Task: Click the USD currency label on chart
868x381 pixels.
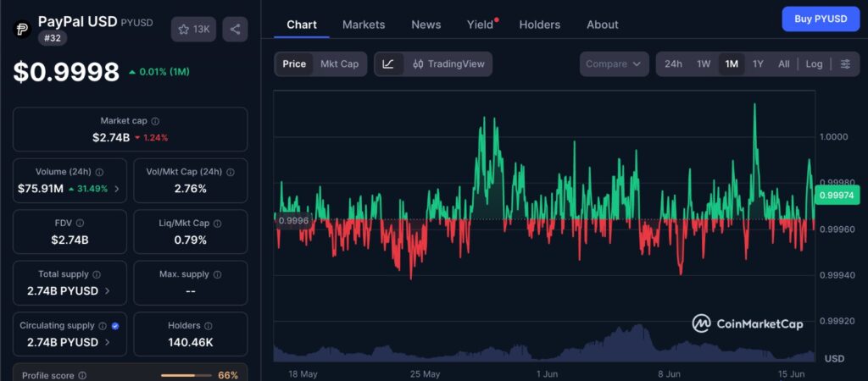Action: [835, 359]
